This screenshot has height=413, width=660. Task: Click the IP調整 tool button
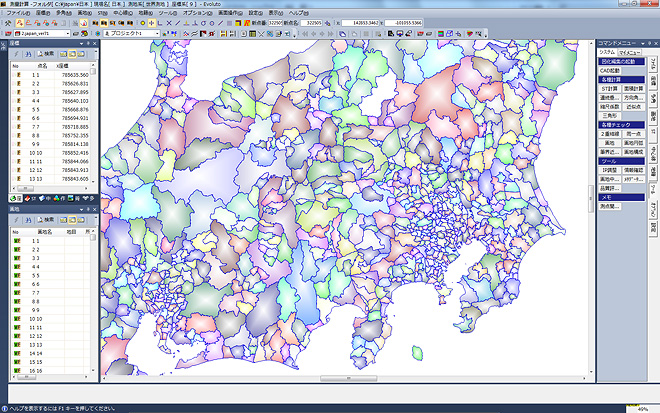[609, 171]
